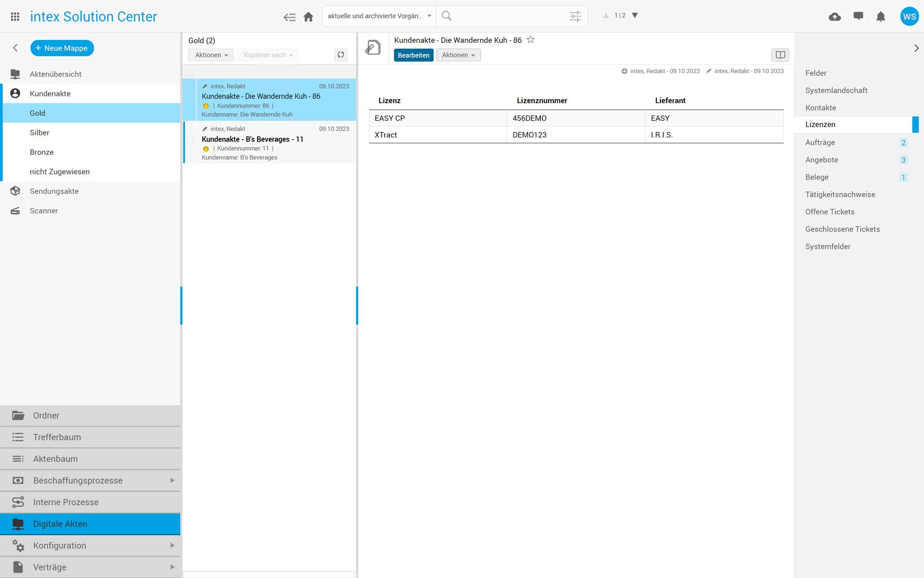924x578 pixels.
Task: Click the Neue Mappe button
Action: [x=62, y=48]
